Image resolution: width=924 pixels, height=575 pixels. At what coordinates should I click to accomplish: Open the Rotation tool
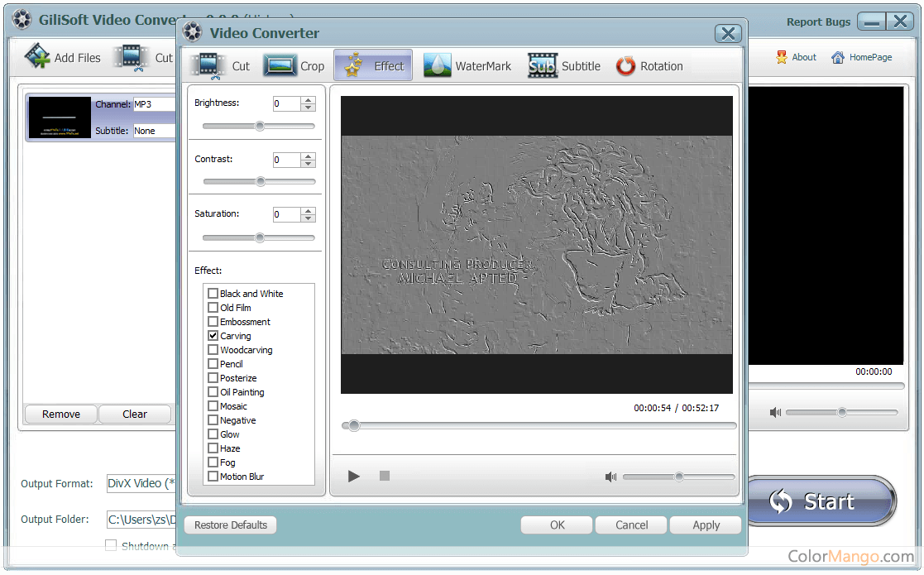pyautogui.click(x=650, y=66)
